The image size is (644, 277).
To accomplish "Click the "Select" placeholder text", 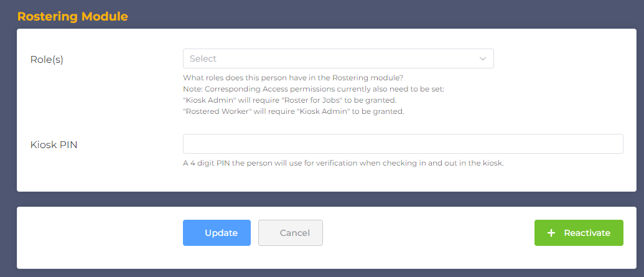I will 203,59.
